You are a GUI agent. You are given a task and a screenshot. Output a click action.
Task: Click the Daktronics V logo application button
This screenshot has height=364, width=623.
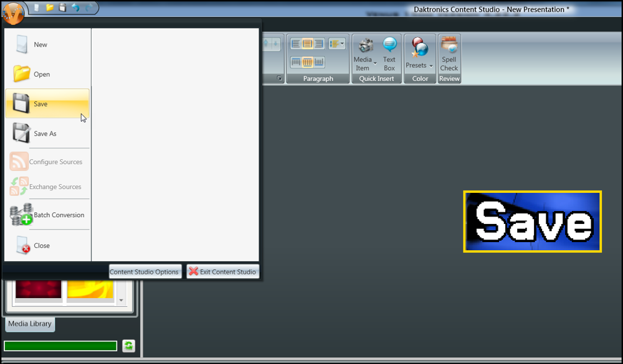click(x=13, y=13)
